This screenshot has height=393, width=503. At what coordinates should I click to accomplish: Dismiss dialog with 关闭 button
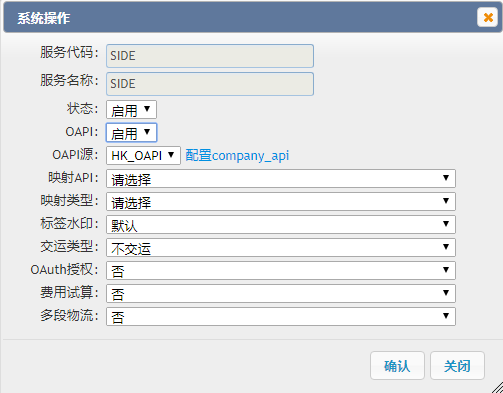tap(457, 365)
